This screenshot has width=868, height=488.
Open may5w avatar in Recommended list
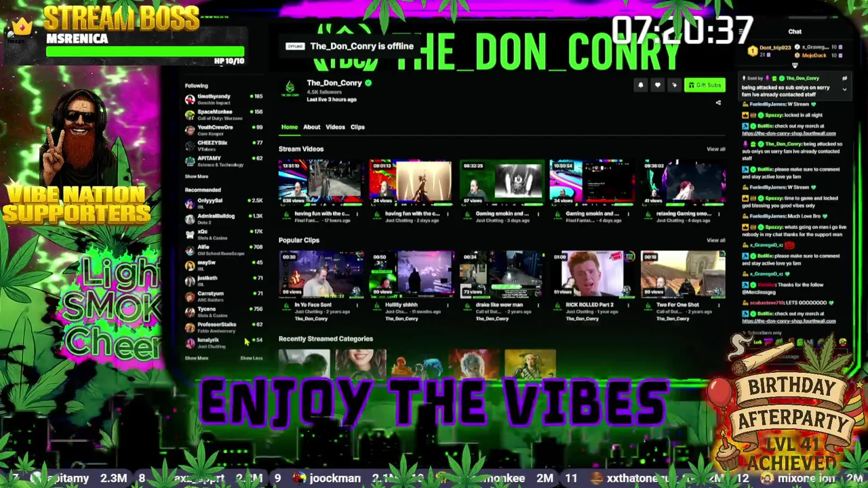pyautogui.click(x=190, y=266)
